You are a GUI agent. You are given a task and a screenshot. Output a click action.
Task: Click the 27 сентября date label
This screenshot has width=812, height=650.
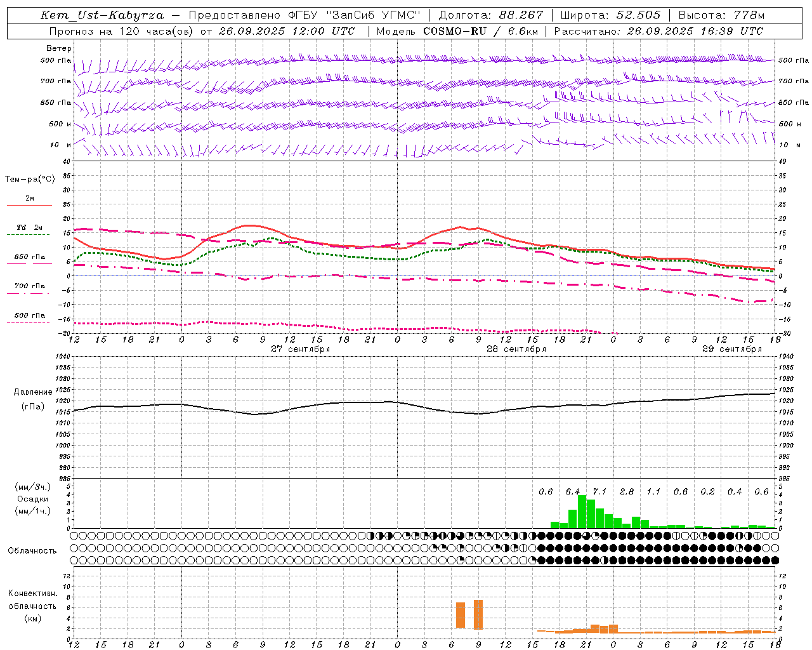(x=300, y=349)
